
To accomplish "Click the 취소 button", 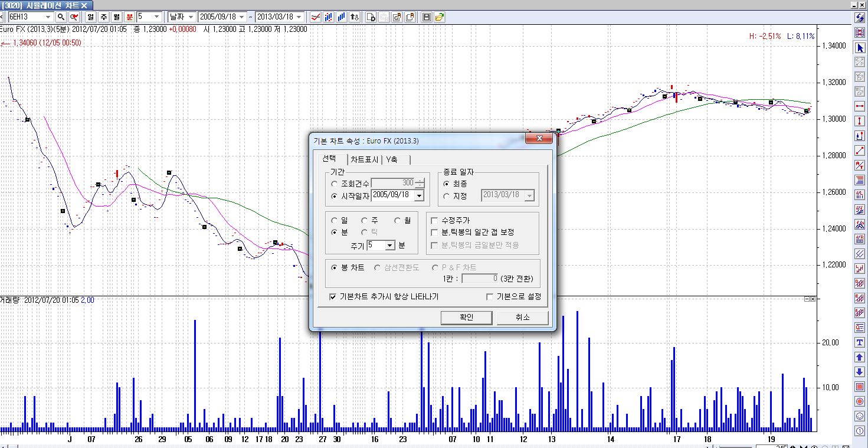I will pos(522,318).
